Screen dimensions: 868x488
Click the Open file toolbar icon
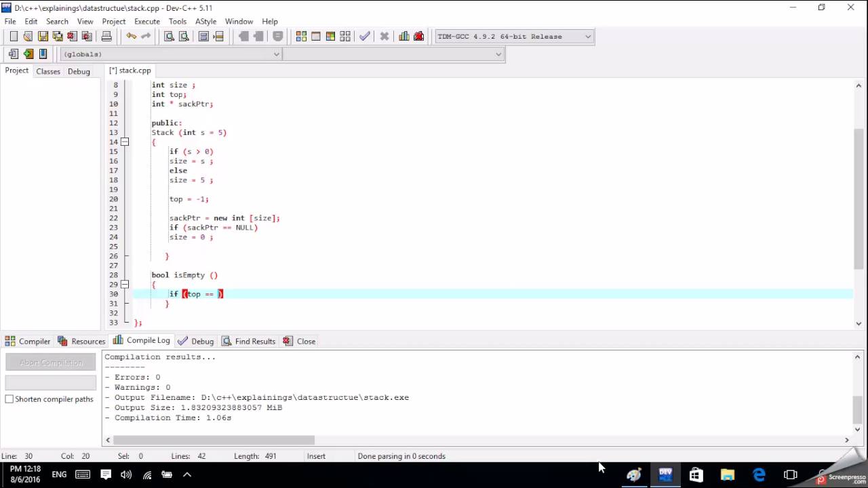pos(28,37)
